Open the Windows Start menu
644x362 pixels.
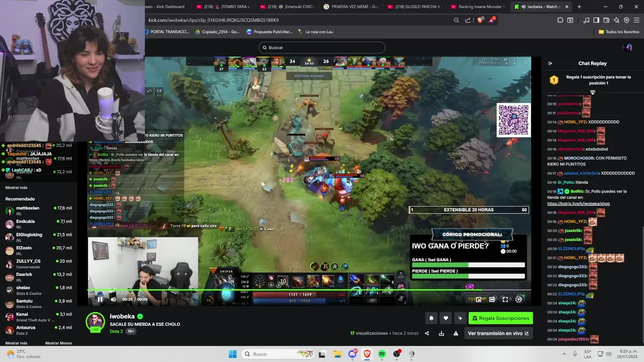point(232,354)
